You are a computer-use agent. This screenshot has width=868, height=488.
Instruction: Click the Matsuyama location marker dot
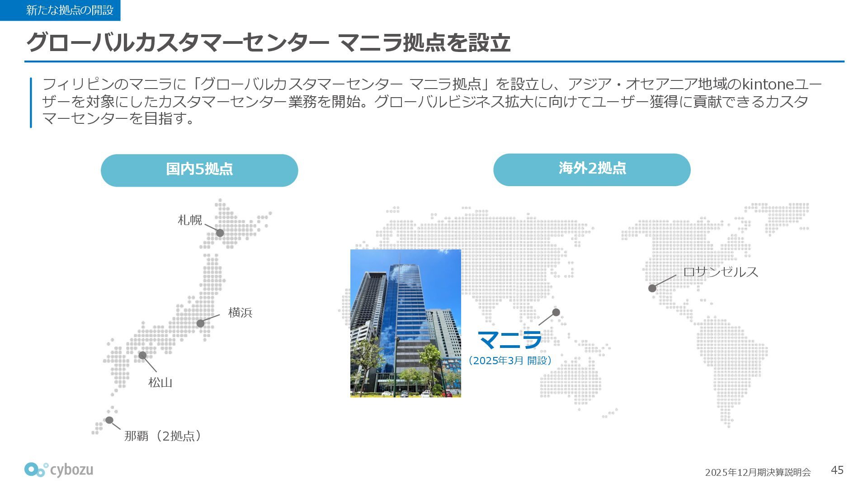(142, 355)
